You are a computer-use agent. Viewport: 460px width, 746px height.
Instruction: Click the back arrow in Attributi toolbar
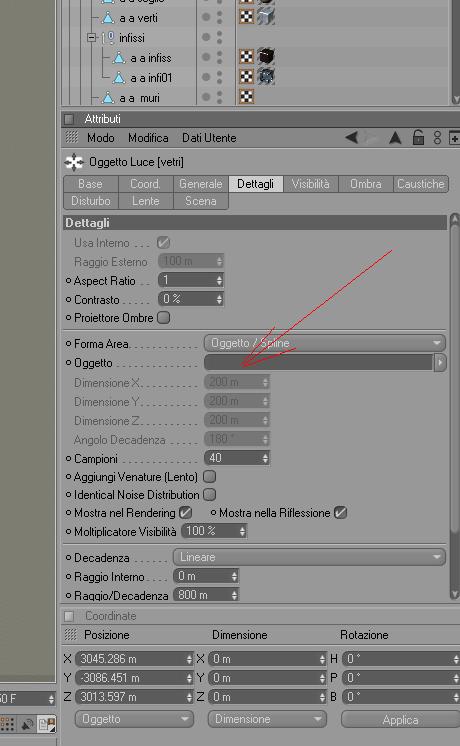point(352,138)
